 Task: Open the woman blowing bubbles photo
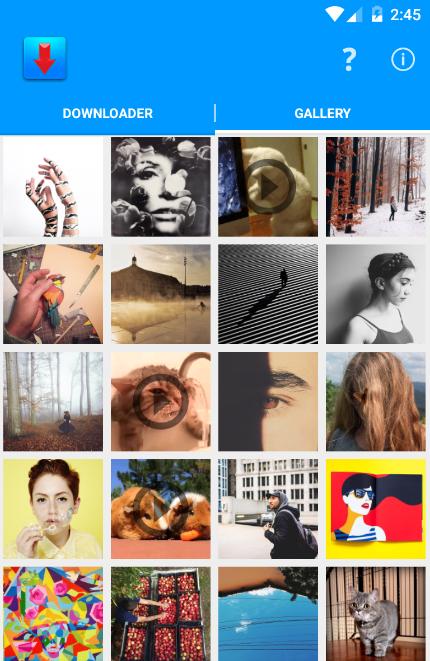pos(53,509)
